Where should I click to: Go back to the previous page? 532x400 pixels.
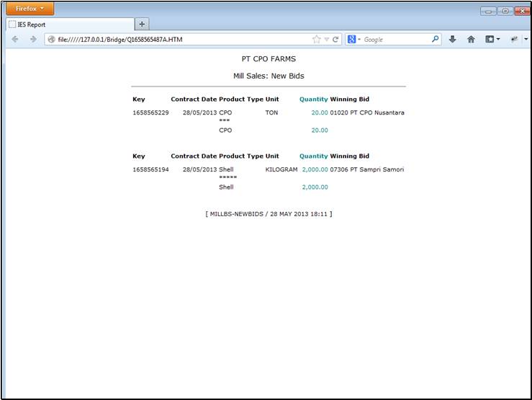[15, 40]
